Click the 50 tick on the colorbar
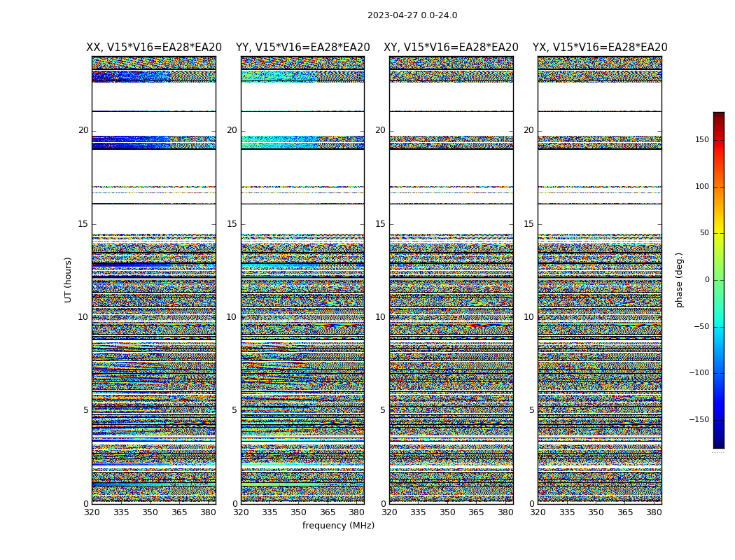 click(x=704, y=233)
